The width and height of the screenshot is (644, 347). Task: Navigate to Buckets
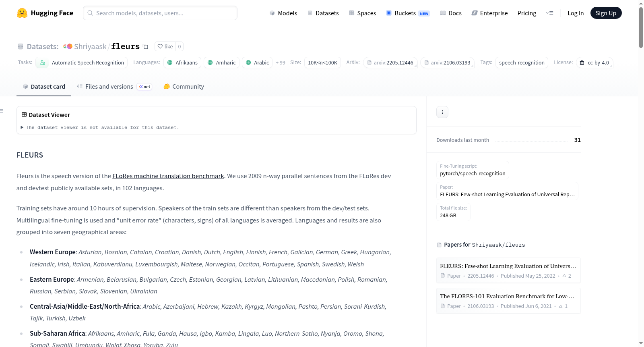(x=408, y=13)
